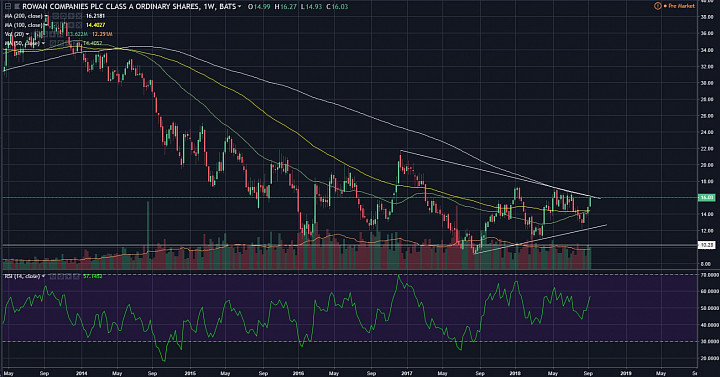Open the MA (200, close) dropdown arrow
Screen dimensions: 720x377
point(46,16)
